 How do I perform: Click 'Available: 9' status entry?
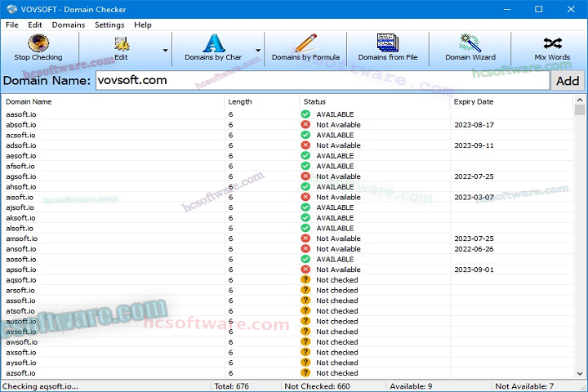click(411, 386)
